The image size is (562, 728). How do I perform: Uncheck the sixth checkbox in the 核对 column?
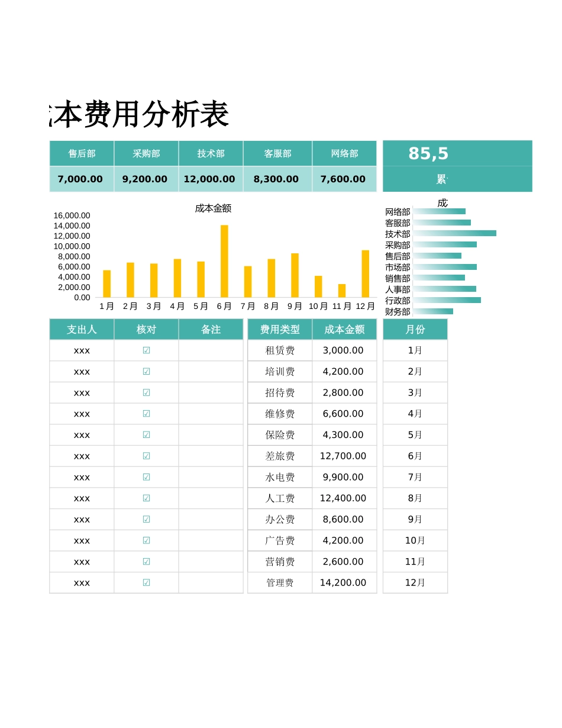146,456
